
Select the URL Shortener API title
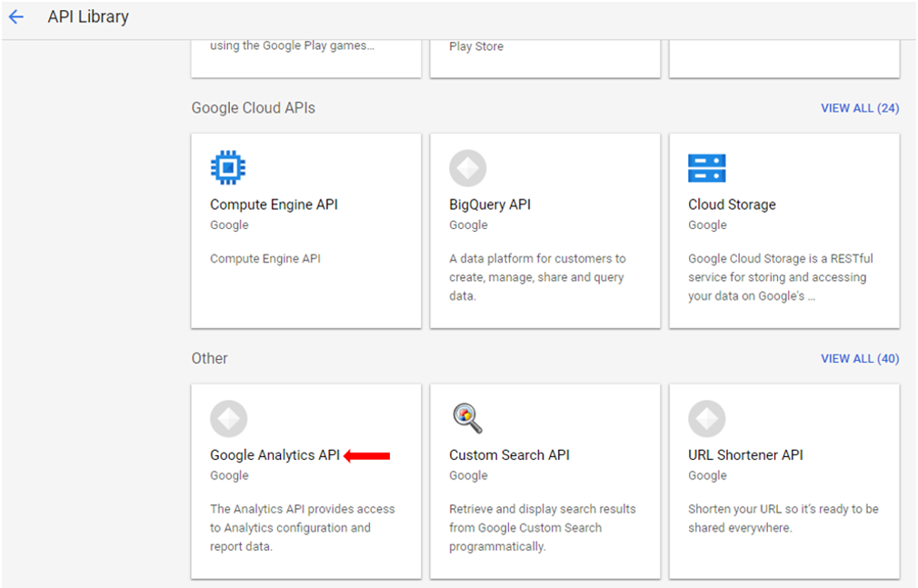745,455
